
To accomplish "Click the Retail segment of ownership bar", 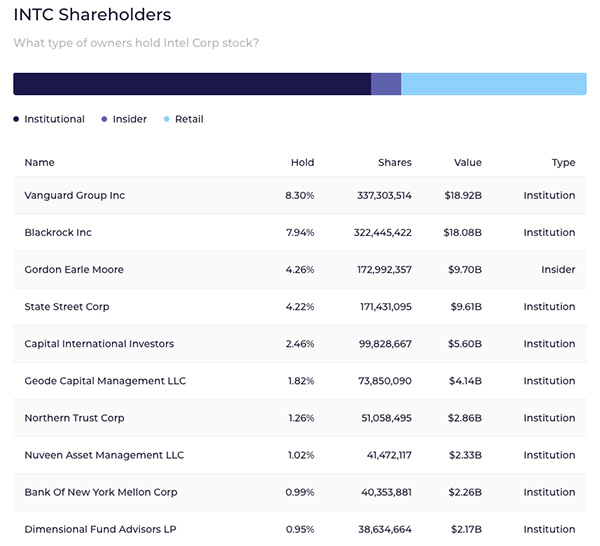I will coord(494,84).
